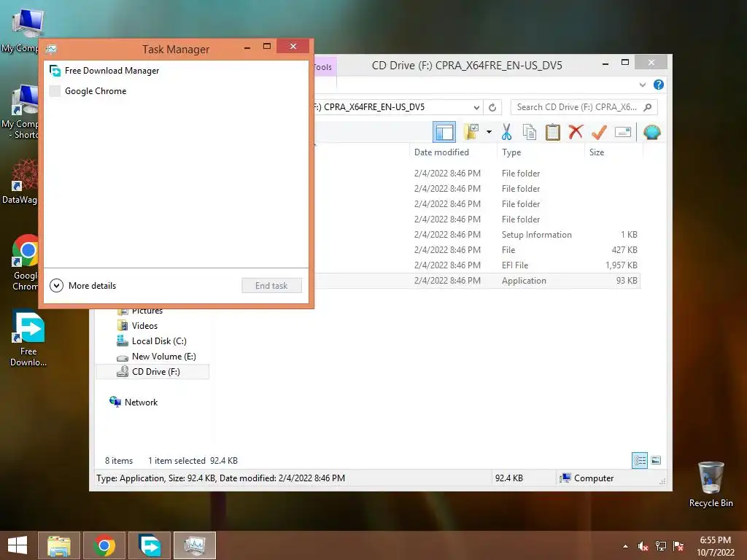Image resolution: width=747 pixels, height=560 pixels.
Task: Select the Free Download Manager desktop shortcut
Action: coord(28,338)
